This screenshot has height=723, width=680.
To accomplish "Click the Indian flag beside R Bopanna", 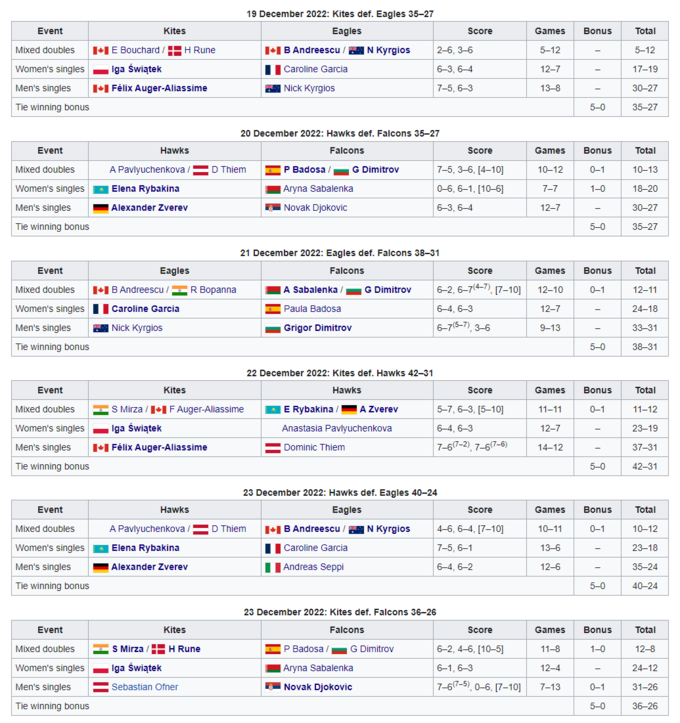I will pos(180,290).
